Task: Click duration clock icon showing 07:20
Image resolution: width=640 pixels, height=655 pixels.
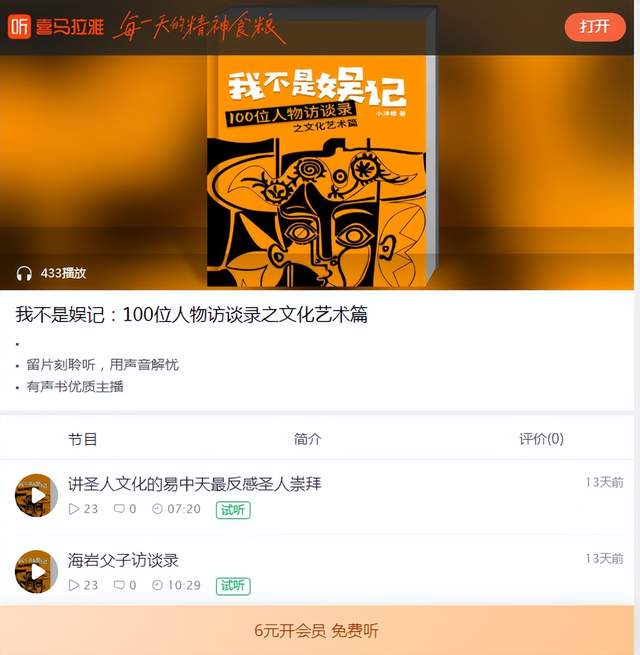Action: 157,509
